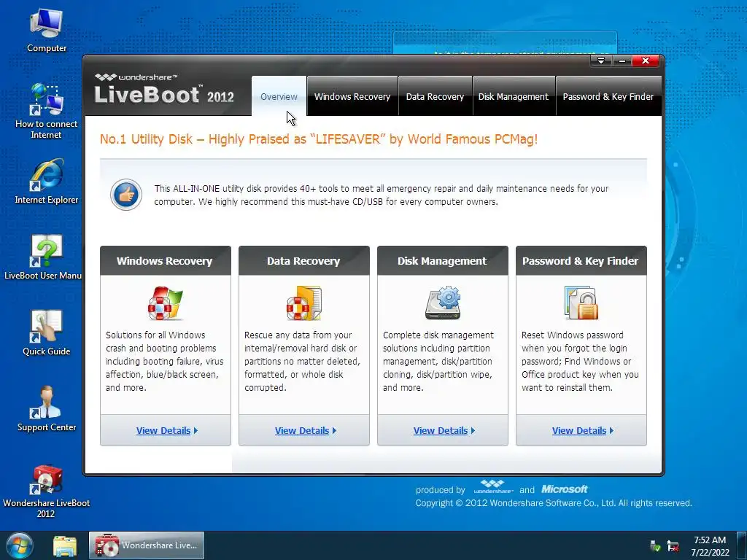The height and width of the screenshot is (560, 747).
Task: Launch Internet Explorer from desktop
Action: (x=46, y=182)
